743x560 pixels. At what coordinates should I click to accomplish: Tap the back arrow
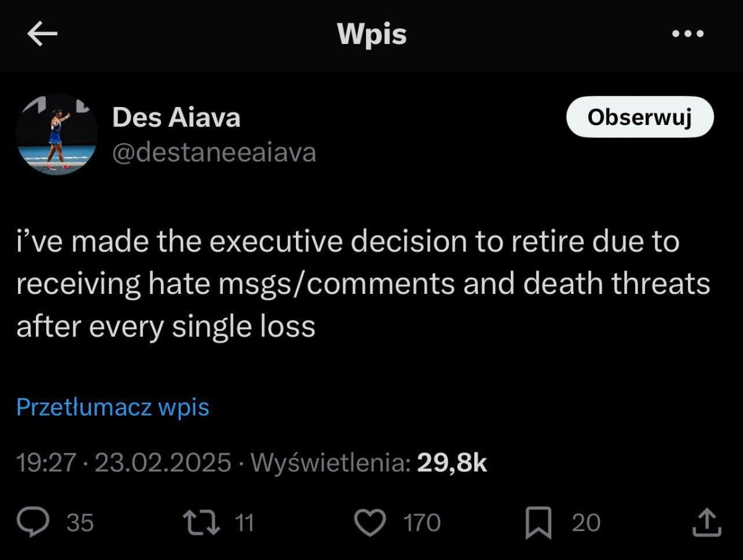[x=43, y=35]
